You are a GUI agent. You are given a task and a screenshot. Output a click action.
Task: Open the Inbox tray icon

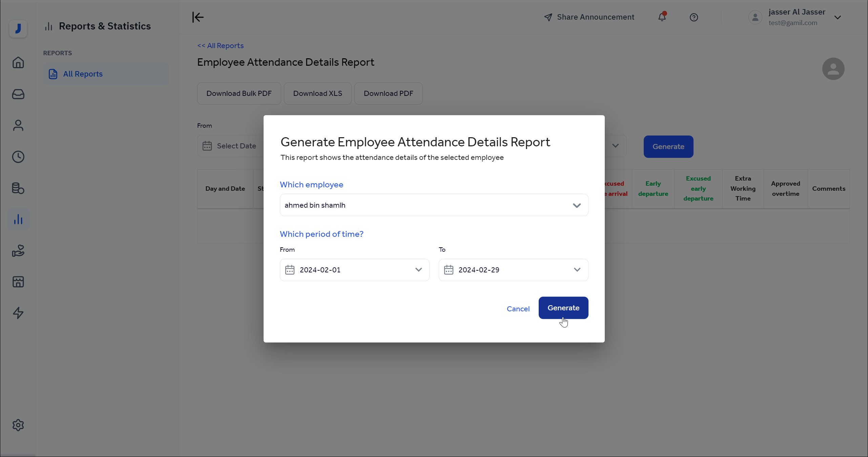pyautogui.click(x=18, y=94)
